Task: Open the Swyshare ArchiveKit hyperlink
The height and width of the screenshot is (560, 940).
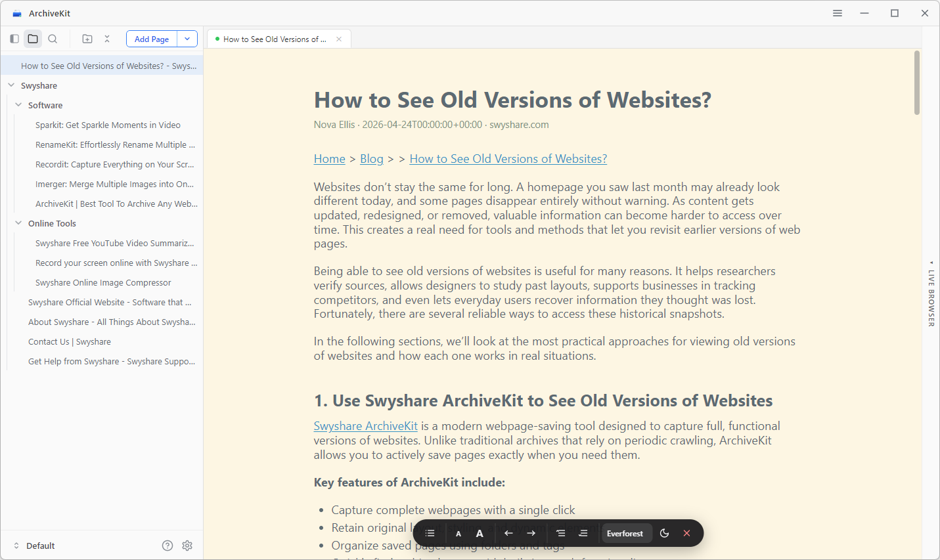Action: [365, 426]
